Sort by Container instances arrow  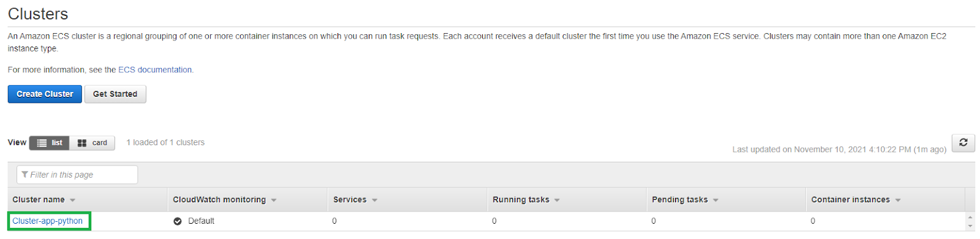(x=898, y=200)
